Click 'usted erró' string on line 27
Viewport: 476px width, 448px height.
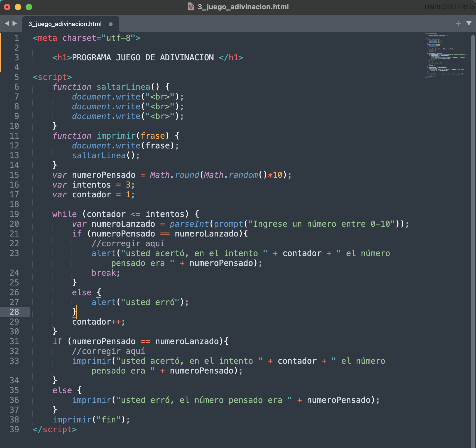(150, 302)
